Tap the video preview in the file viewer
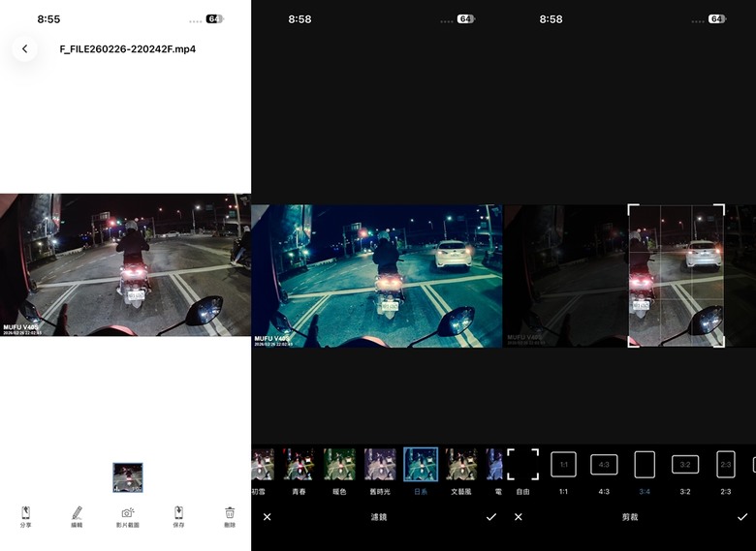Image resolution: width=756 pixels, height=551 pixels. click(125, 265)
